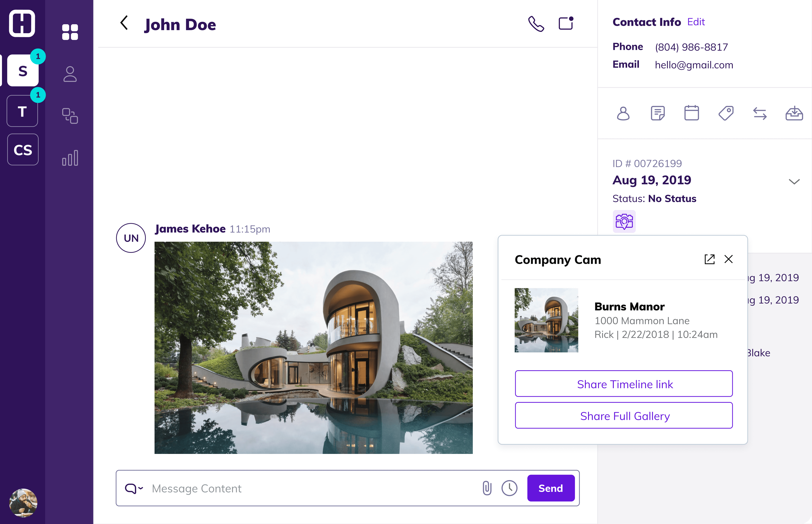Open the dashboard grid icon in sidebar
812x524 pixels.
pos(70,32)
